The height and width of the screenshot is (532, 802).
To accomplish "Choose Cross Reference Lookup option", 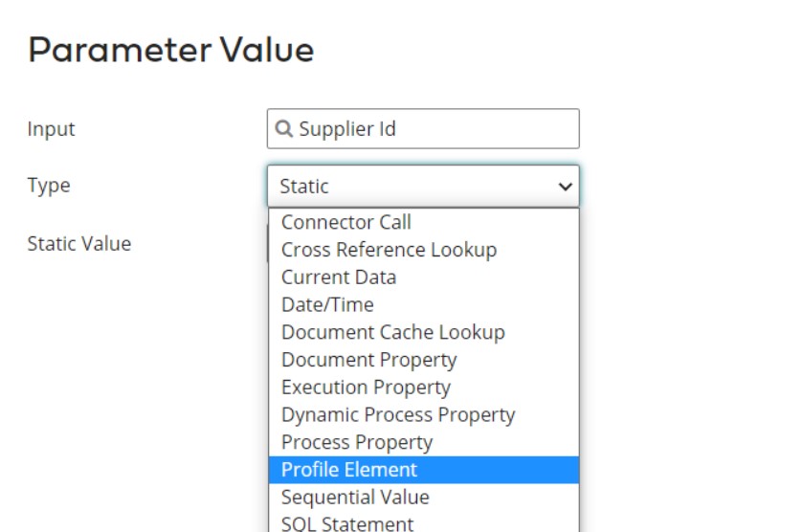I will [x=389, y=250].
